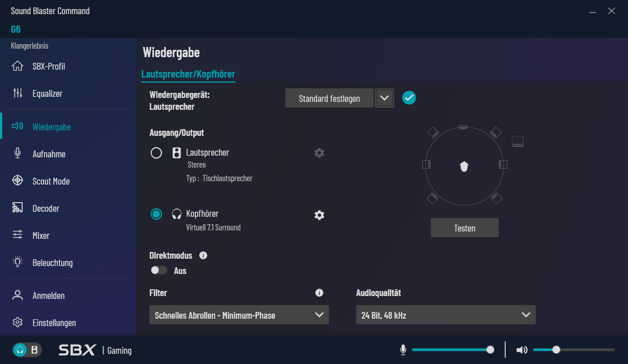Minimize the Sound Blaster Command window
628x364 pixels.
pos(592,12)
